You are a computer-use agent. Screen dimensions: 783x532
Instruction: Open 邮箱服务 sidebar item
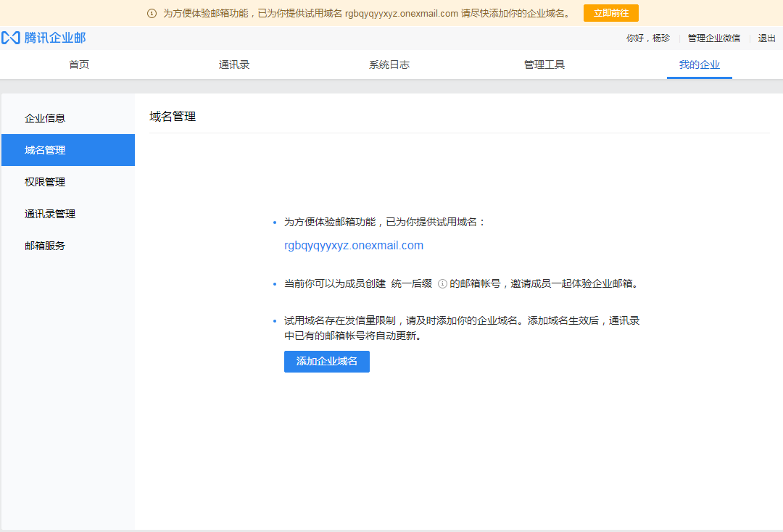pos(68,246)
